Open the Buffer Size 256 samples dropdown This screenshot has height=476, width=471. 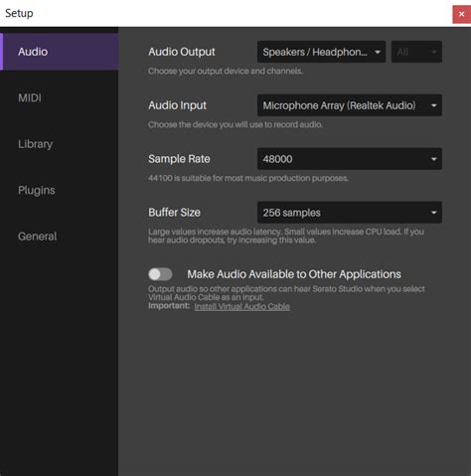pyautogui.click(x=350, y=213)
